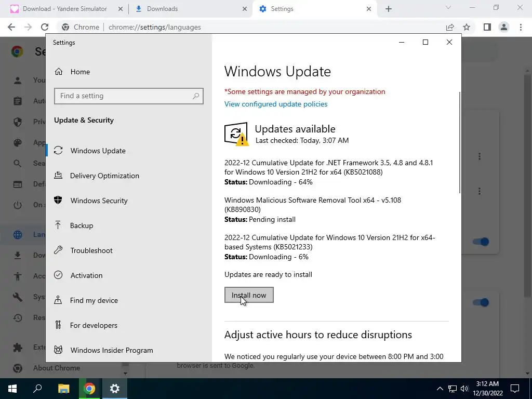
Task: Switch to the Downloads tab
Action: click(162, 9)
